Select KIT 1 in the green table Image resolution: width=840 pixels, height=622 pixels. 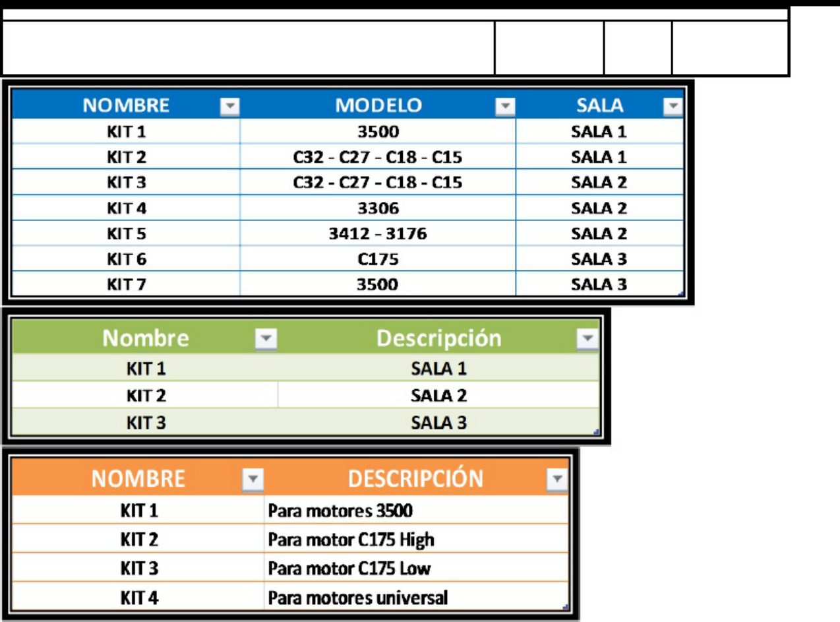(146, 368)
